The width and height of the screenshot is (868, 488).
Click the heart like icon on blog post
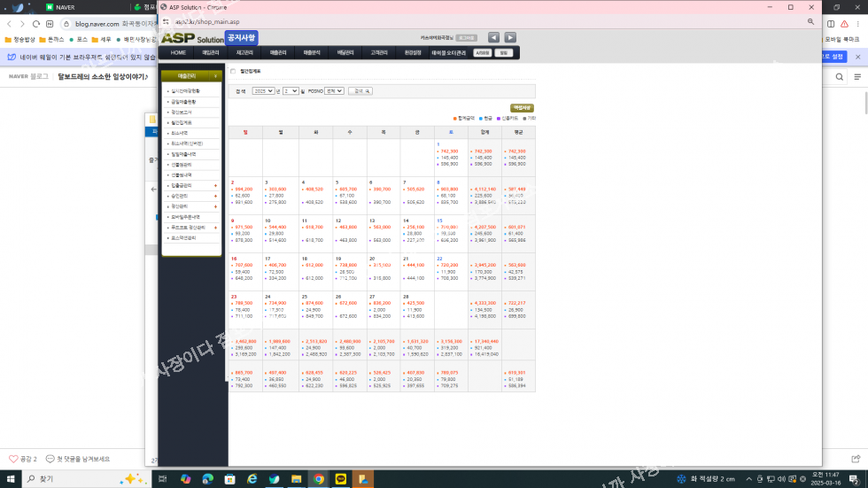pos(13,459)
